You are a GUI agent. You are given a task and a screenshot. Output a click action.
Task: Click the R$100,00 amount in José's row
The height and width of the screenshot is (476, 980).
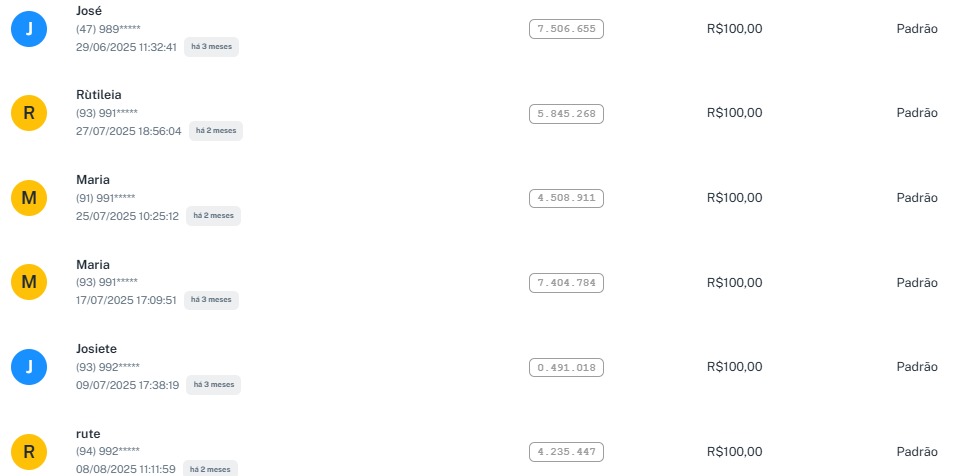click(x=734, y=29)
